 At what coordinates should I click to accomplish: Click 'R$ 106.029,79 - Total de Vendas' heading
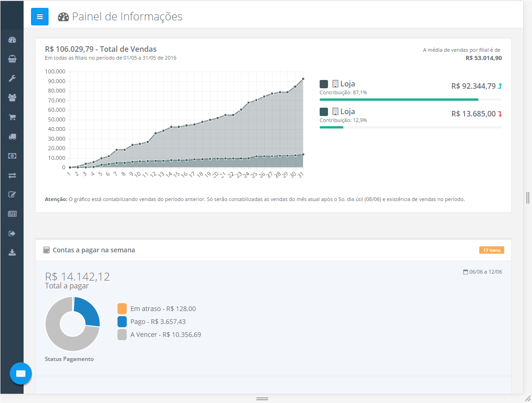pos(101,49)
